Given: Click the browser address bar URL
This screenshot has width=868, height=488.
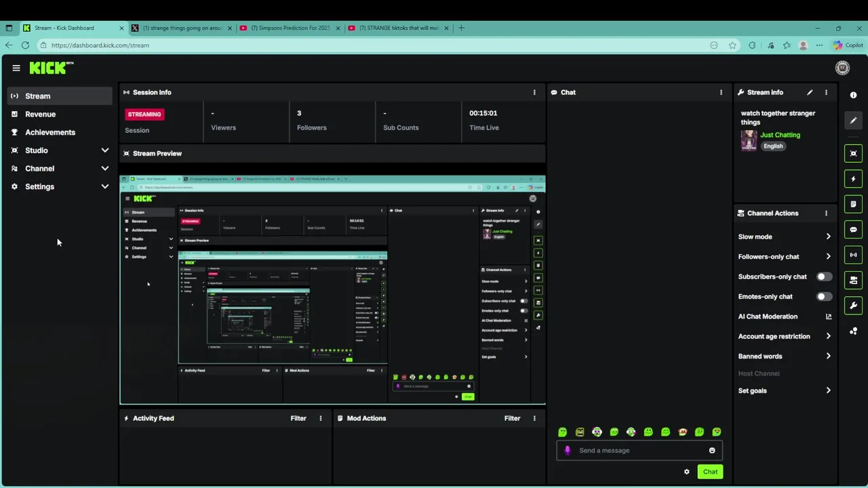Looking at the screenshot, I should point(100,45).
